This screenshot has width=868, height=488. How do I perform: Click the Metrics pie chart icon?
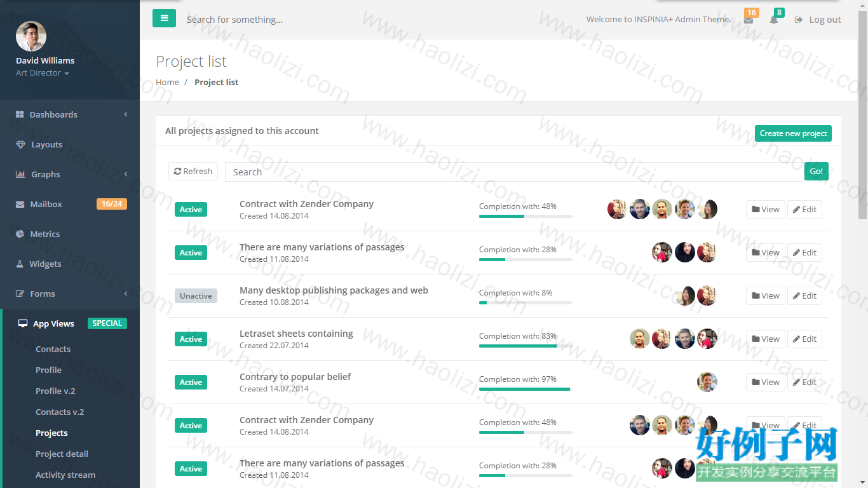coord(20,234)
